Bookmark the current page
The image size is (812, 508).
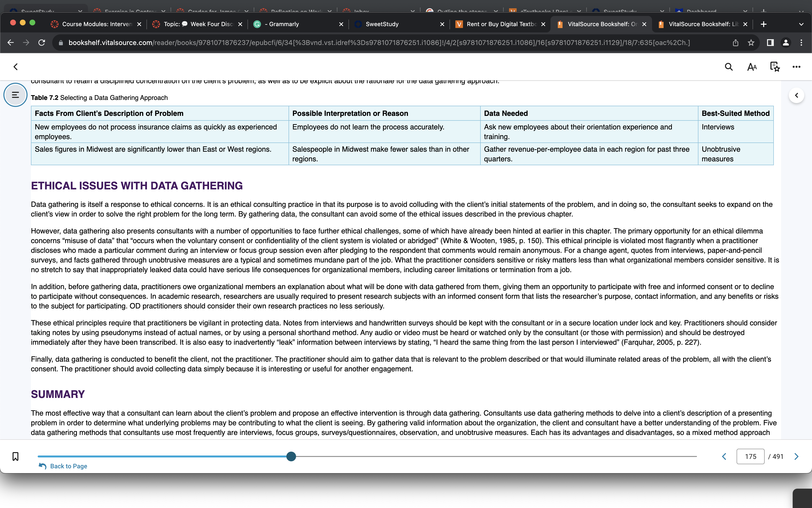click(x=15, y=456)
